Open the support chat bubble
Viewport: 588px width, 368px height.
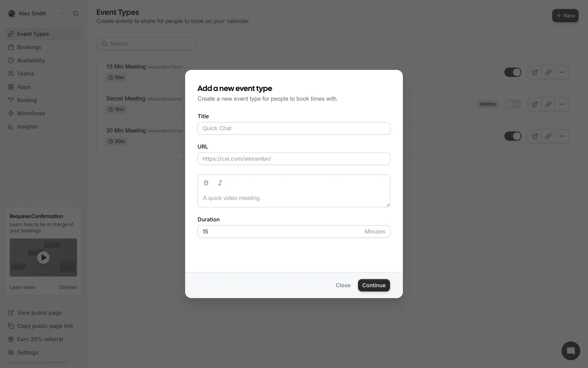click(571, 351)
